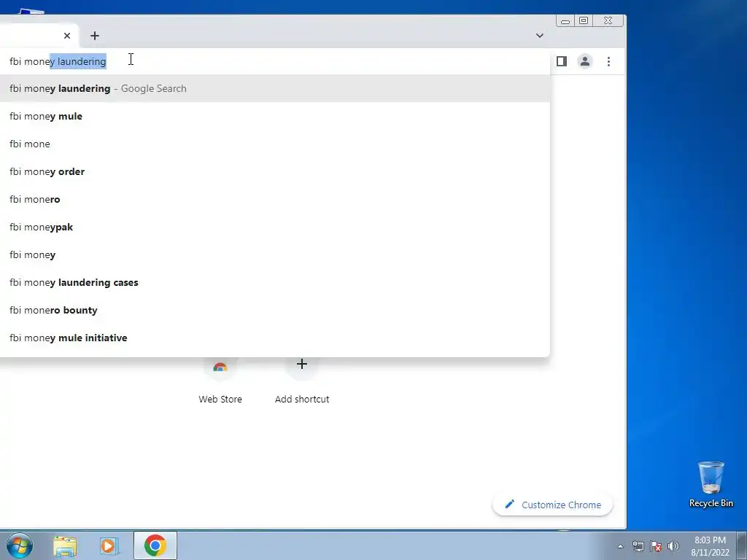The height and width of the screenshot is (560, 747).
Task: Pick the 'fbi money order' suggestion
Action: click(x=275, y=171)
